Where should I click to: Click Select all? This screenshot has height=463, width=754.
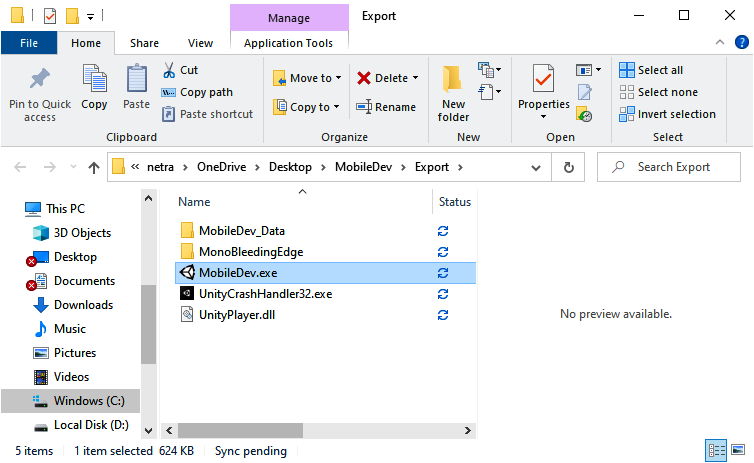[652, 70]
